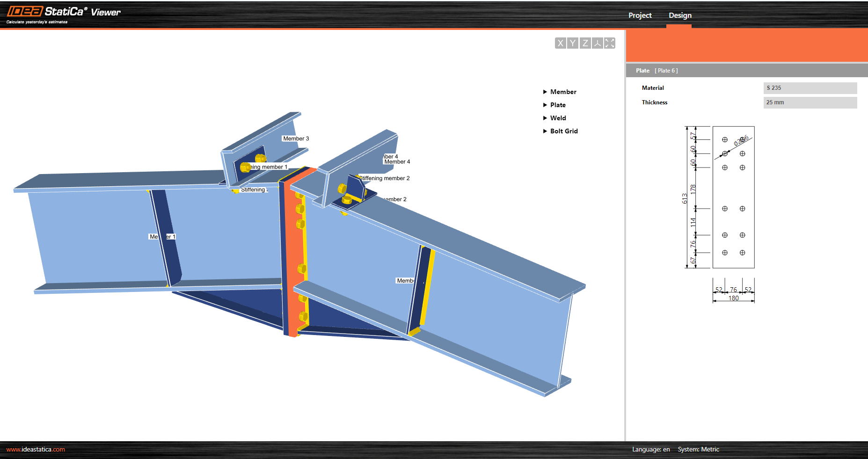The width and height of the screenshot is (868, 459).
Task: Click the "Stiffening member 2" label
Action: (384, 178)
